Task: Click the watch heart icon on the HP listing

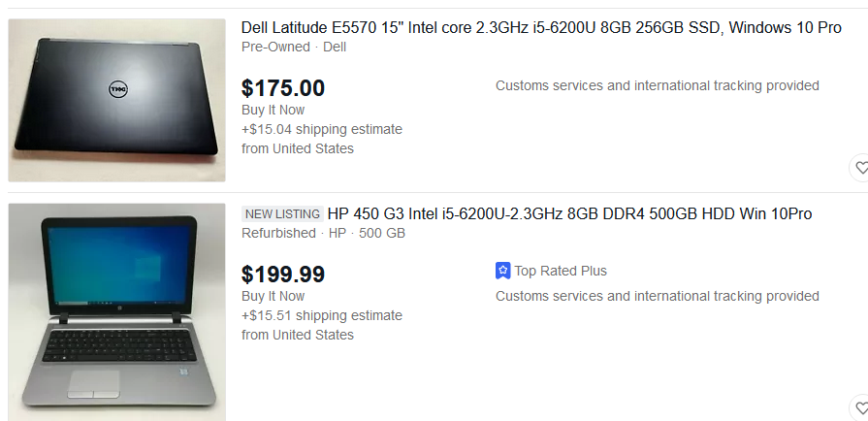Action: pos(860,406)
